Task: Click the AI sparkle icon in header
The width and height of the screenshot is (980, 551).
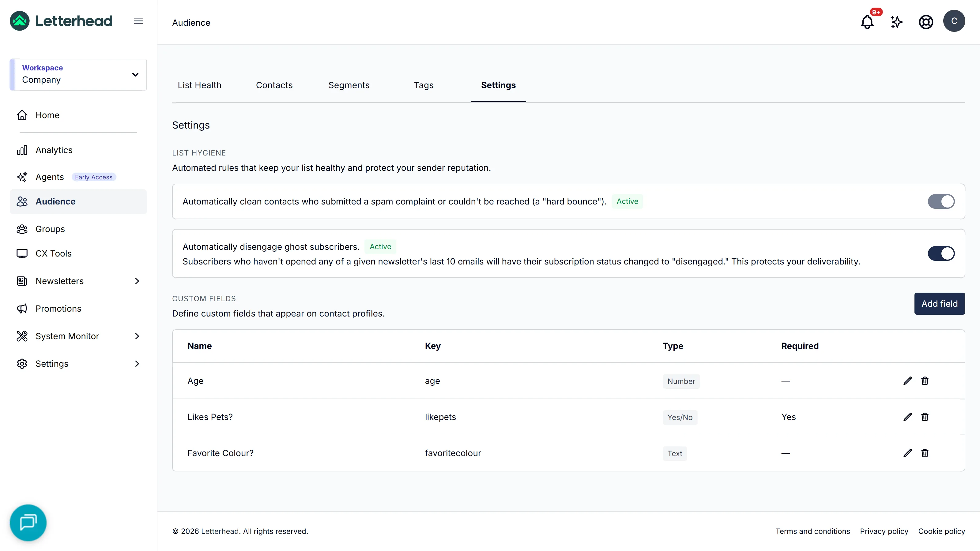Action: (x=896, y=22)
